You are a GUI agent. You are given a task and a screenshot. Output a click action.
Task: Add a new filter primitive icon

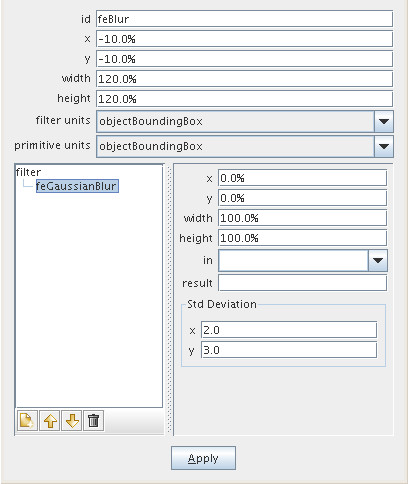coord(27,421)
